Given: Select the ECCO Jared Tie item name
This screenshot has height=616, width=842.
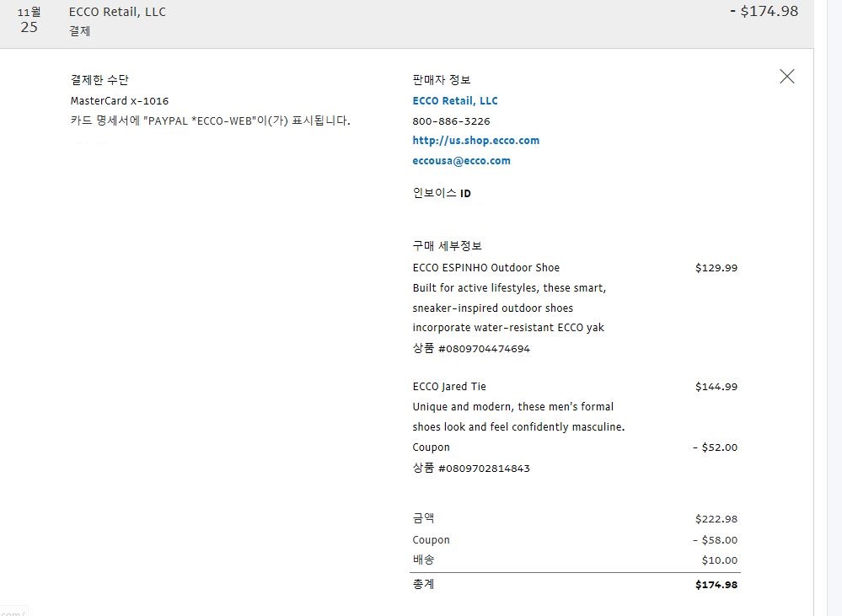Looking at the screenshot, I should coord(448,387).
